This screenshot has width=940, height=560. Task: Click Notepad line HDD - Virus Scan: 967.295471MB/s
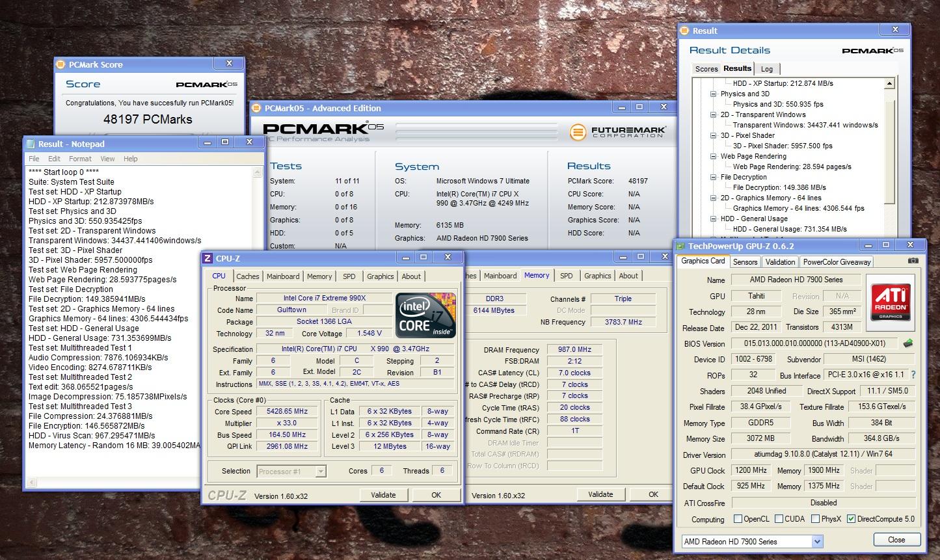click(92, 436)
